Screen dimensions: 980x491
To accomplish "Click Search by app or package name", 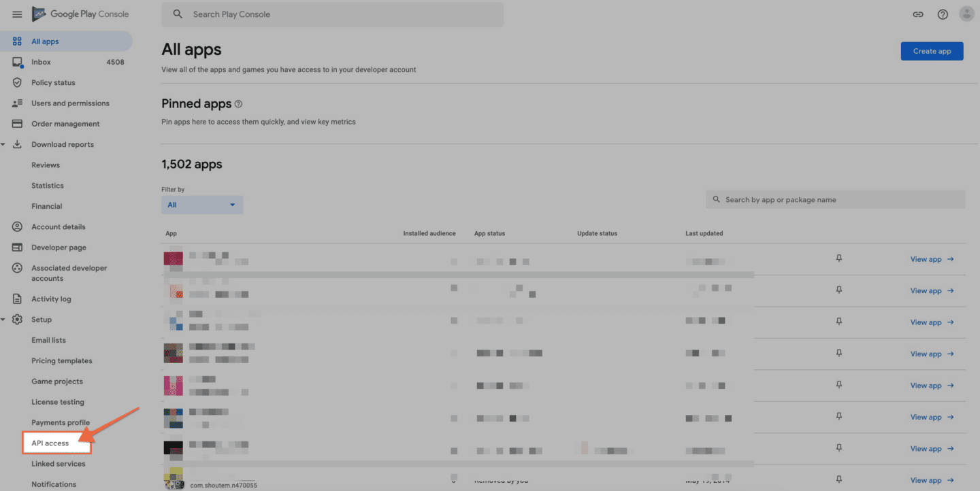I will tap(837, 200).
